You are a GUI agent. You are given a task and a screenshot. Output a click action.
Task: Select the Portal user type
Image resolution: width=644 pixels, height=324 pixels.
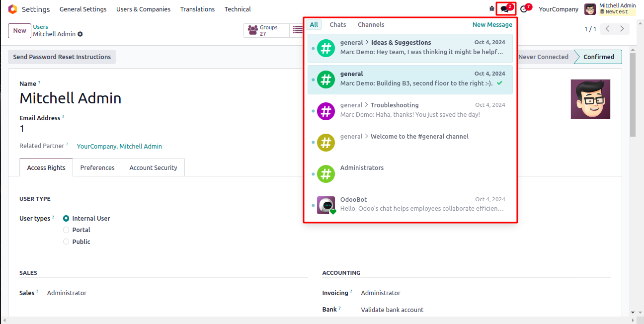click(66, 230)
